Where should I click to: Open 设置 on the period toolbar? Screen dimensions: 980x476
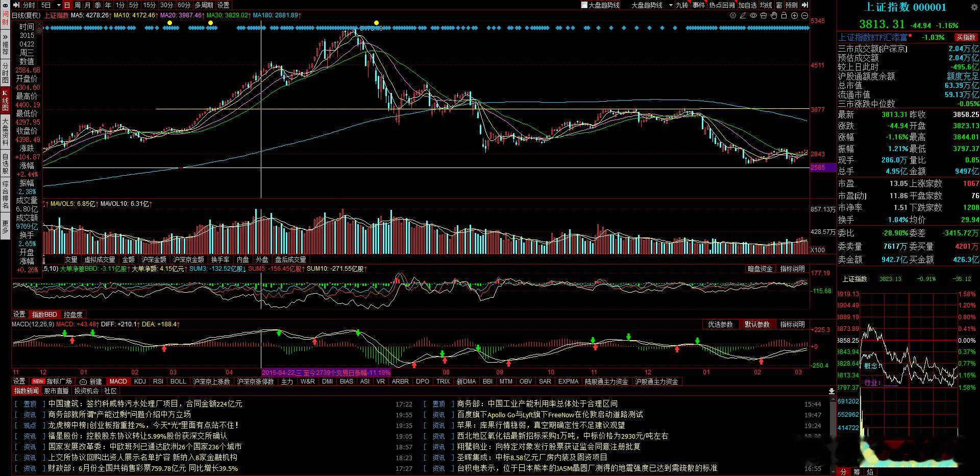pyautogui.click(x=224, y=5)
